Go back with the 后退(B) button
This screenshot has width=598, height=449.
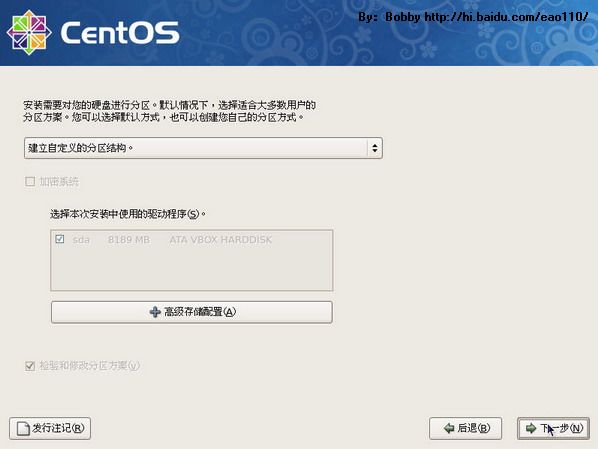click(465, 428)
